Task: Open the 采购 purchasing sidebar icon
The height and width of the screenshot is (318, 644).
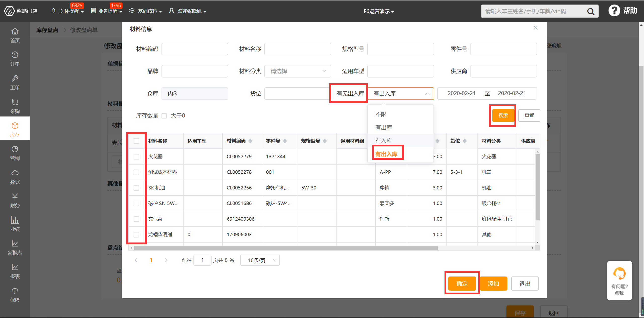Action: (x=15, y=106)
